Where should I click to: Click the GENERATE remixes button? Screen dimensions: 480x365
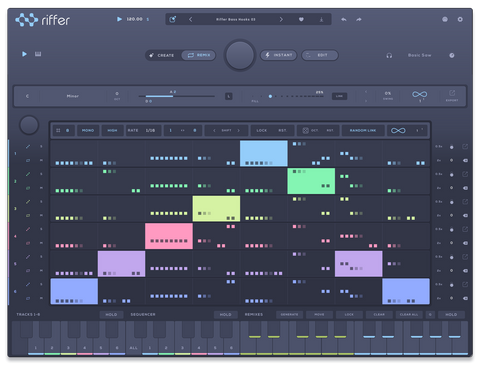point(289,314)
